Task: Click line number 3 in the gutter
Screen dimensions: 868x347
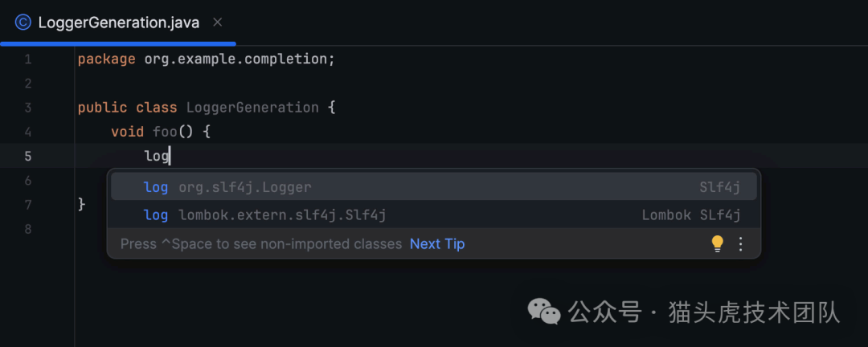Action: point(27,108)
